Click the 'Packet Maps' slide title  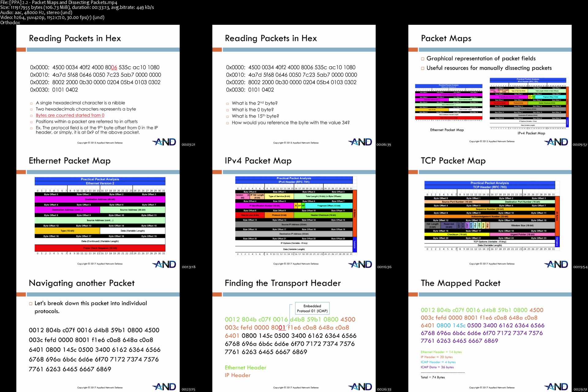[446, 39]
